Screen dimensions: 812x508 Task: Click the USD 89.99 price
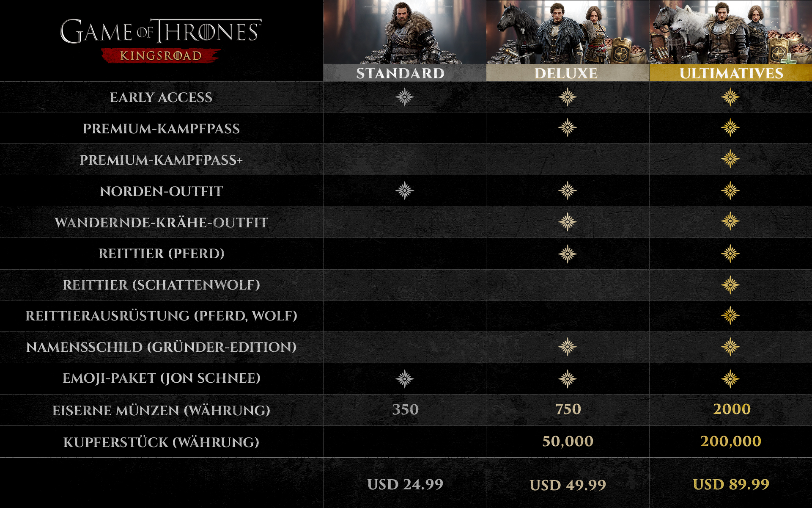[x=731, y=484]
